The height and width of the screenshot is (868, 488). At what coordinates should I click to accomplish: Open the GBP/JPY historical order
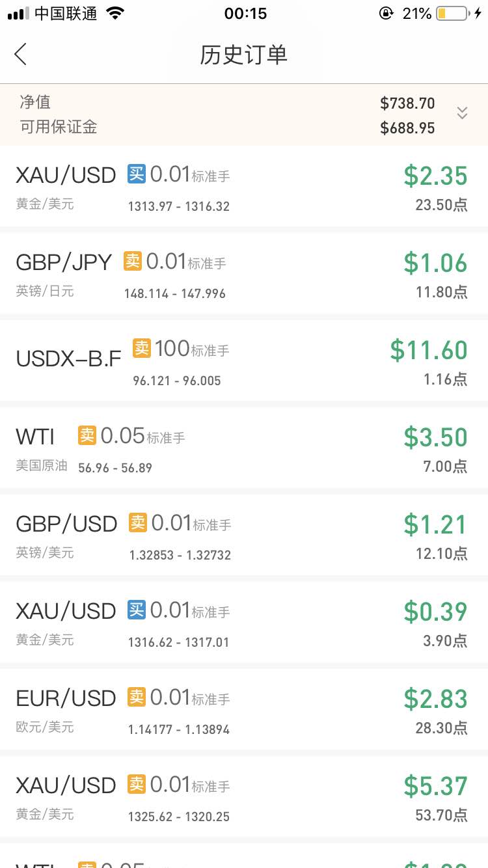(x=244, y=274)
